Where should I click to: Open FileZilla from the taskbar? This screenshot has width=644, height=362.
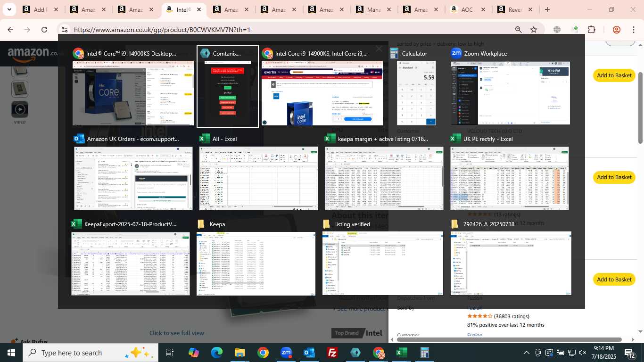tap(332, 353)
